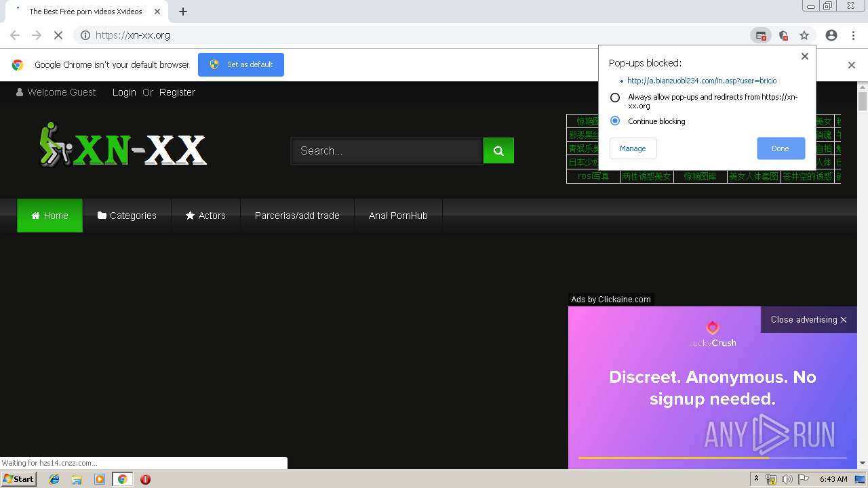Image resolution: width=868 pixels, height=488 pixels.
Task: Click the Chrome taskbar icon
Action: tap(122, 479)
